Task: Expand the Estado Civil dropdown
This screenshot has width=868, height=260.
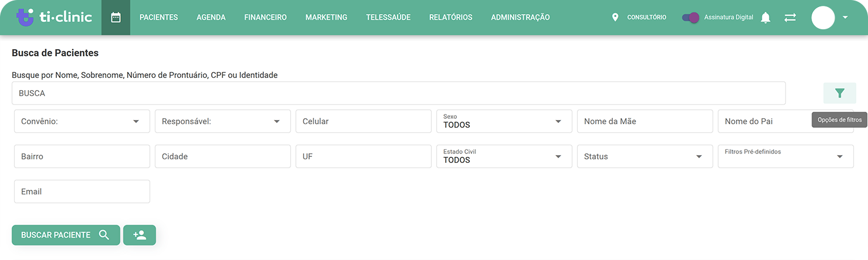Action: pos(504,156)
